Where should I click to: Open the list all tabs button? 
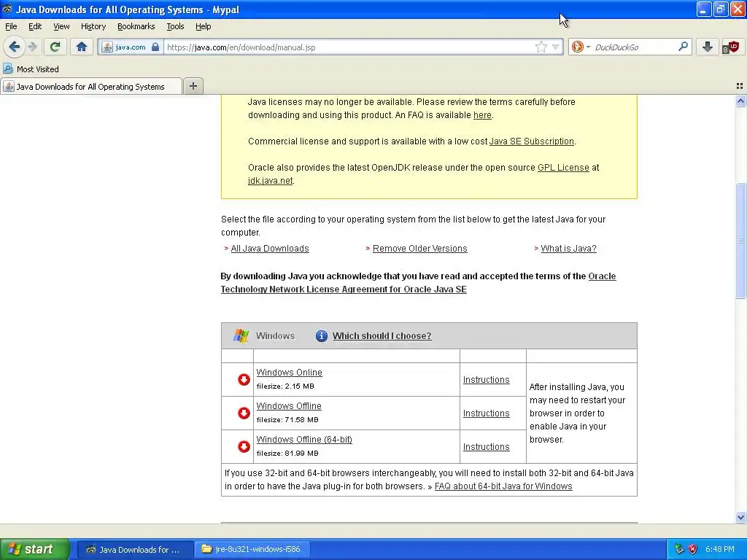740,86
